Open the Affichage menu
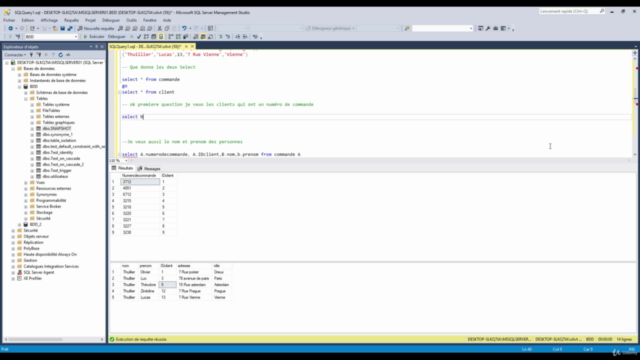 coord(49,20)
